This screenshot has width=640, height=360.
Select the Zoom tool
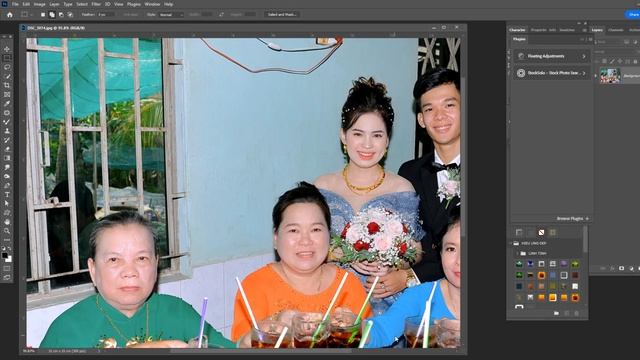click(x=7, y=231)
